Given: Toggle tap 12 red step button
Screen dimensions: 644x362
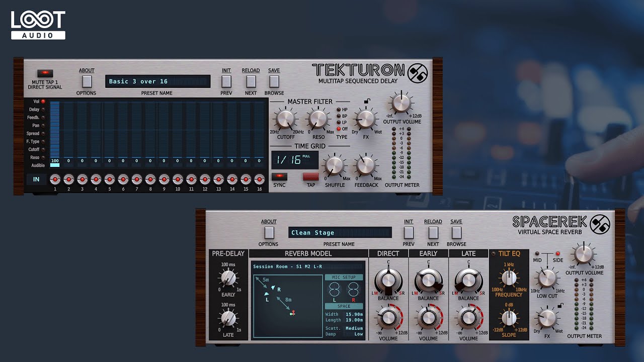Looking at the screenshot, I should (204, 179).
